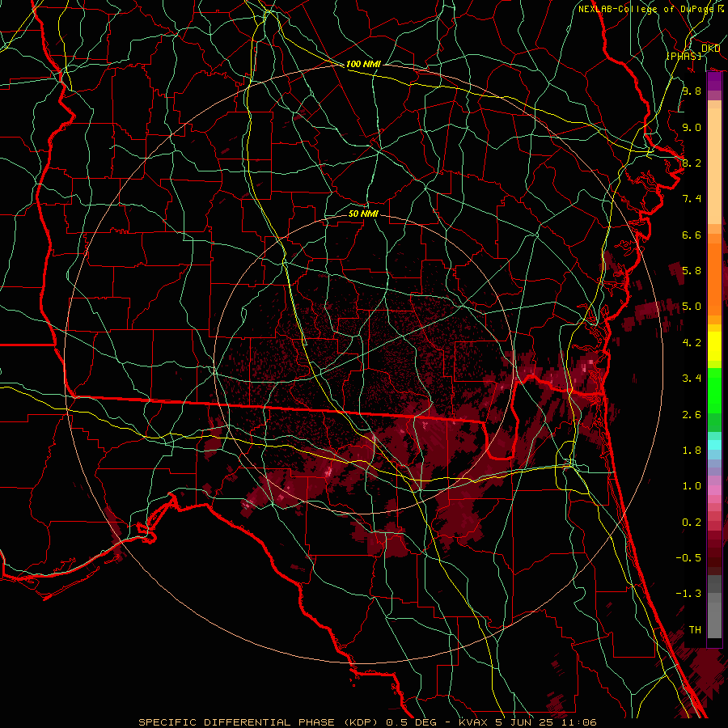The image size is (728, 728).
Task: Select the gray band beside TH label
Action: pyautogui.click(x=714, y=620)
